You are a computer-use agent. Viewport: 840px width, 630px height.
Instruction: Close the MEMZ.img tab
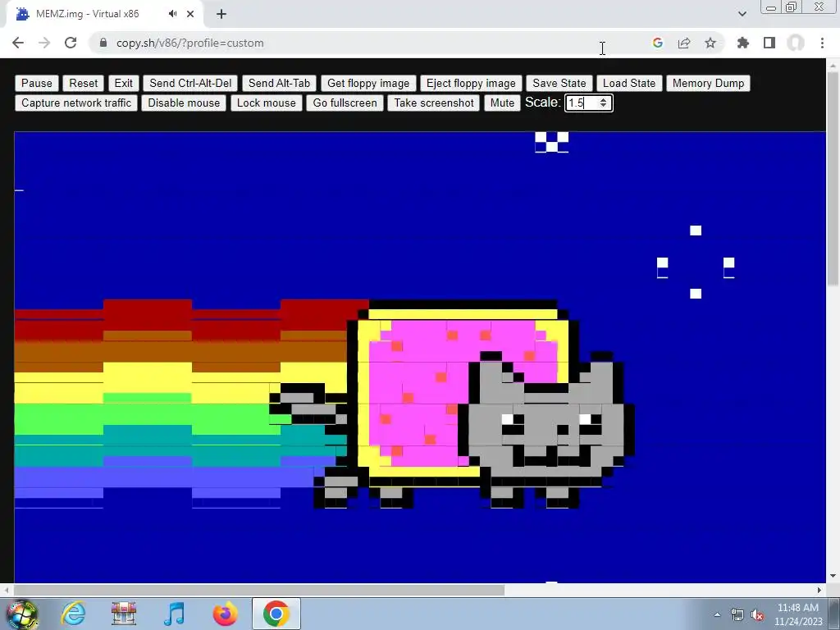point(190,14)
